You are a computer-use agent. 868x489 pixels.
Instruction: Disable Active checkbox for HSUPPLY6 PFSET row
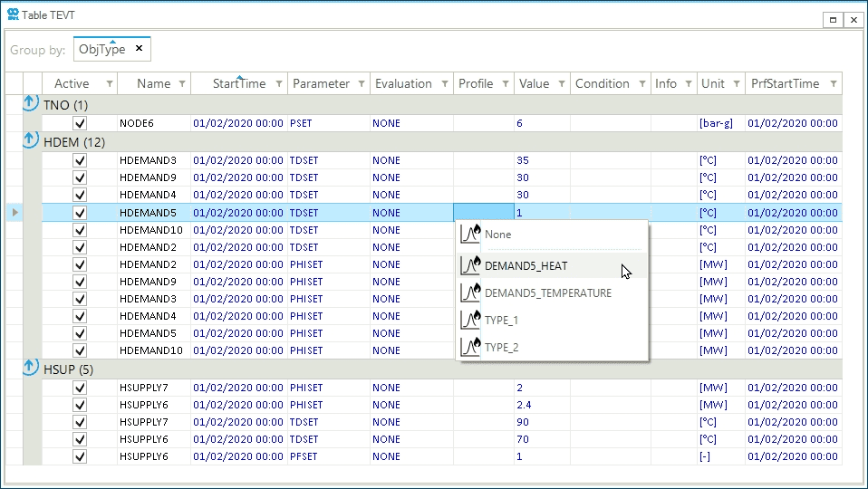80,456
